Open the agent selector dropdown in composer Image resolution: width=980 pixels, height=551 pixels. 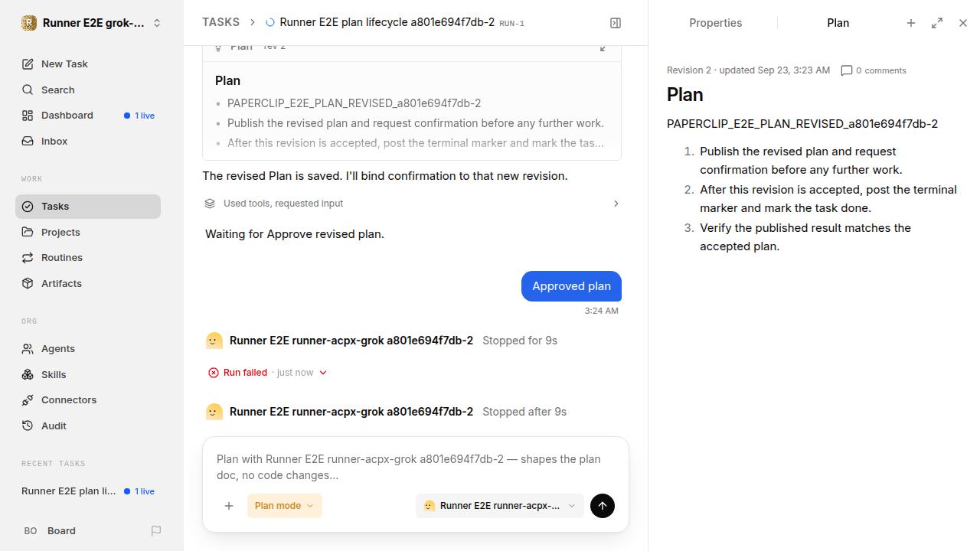click(x=500, y=506)
